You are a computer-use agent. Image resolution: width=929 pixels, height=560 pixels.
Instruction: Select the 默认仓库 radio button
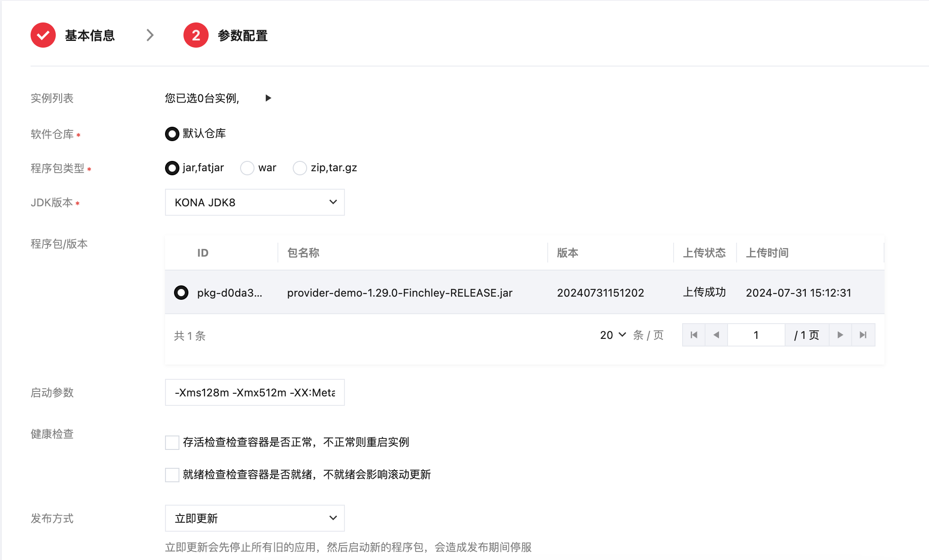pyautogui.click(x=172, y=134)
